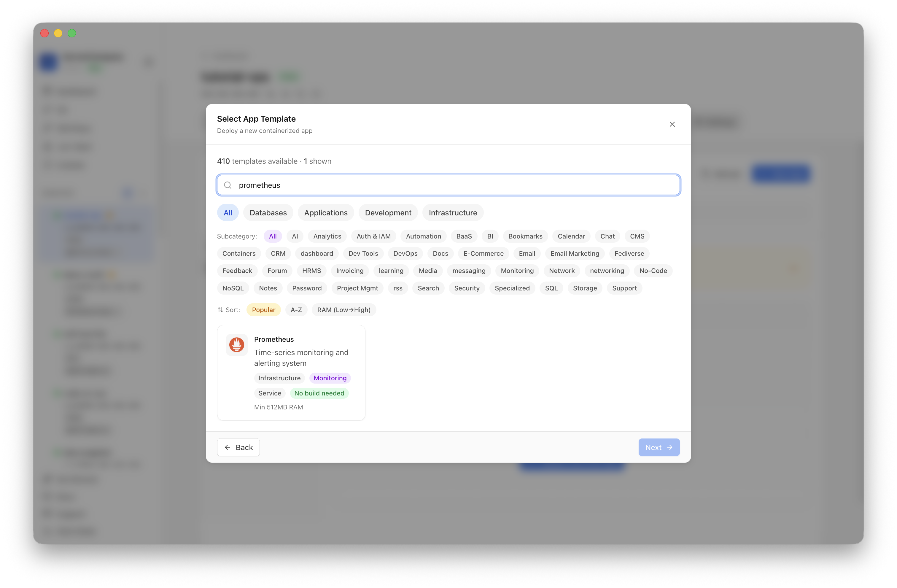
Task: Sort by RAM (Low→High)
Action: pos(343,310)
